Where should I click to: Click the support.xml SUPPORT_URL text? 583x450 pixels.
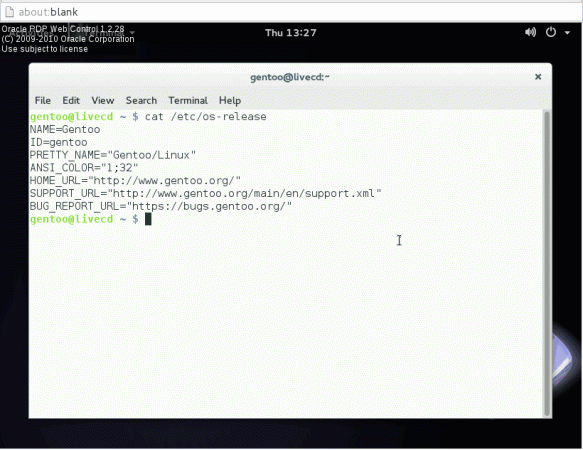click(244, 193)
